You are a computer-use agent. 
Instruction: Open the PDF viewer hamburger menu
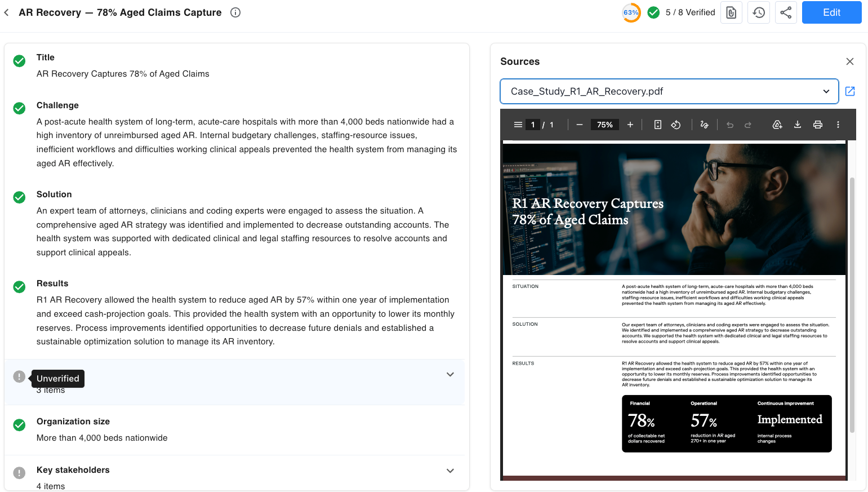[x=518, y=125]
